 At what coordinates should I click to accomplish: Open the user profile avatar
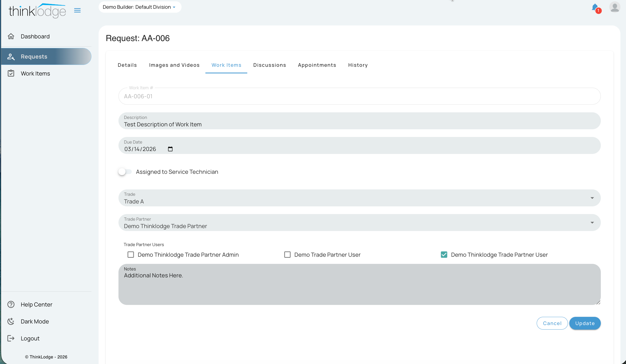[x=615, y=7]
